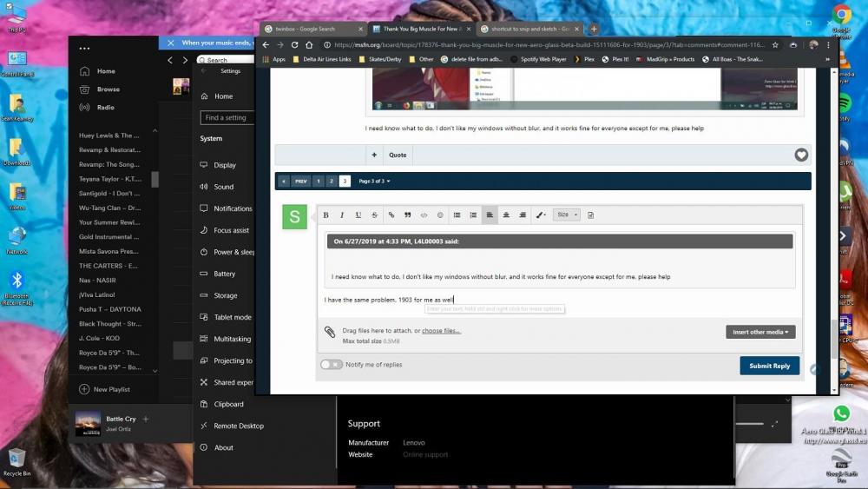Open Display in the Settings window

(x=225, y=165)
